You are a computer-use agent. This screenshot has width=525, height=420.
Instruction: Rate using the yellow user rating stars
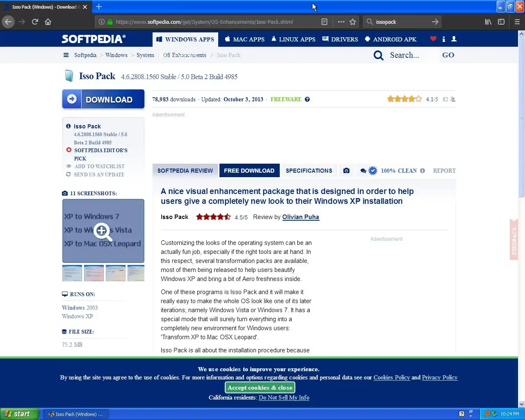point(404,99)
